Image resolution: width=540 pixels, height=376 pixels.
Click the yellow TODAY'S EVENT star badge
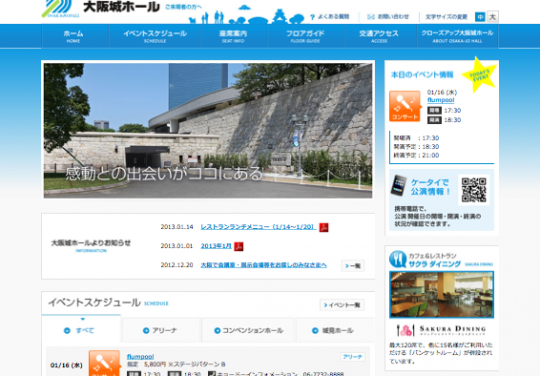coord(479,75)
